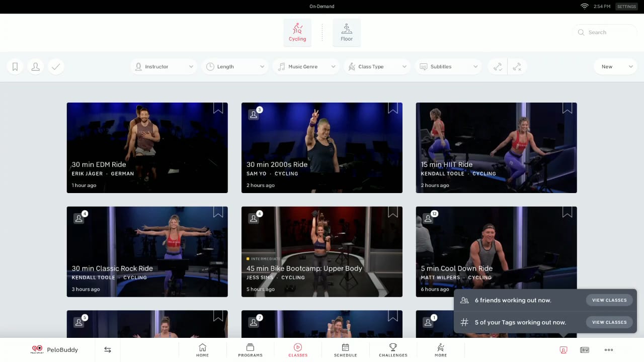Bookmark the partially visible bottom-middle class
The height and width of the screenshot is (362, 644).
click(x=392, y=316)
